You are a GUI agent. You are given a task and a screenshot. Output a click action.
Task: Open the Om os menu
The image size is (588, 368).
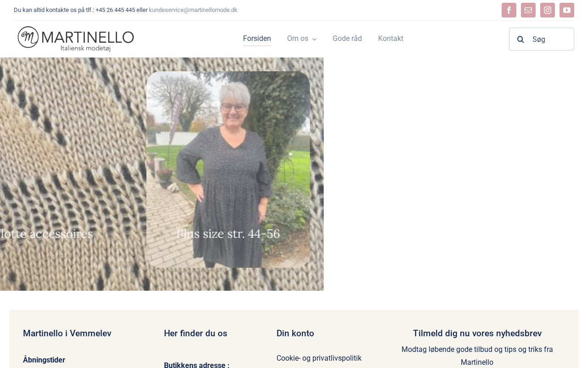(298, 39)
